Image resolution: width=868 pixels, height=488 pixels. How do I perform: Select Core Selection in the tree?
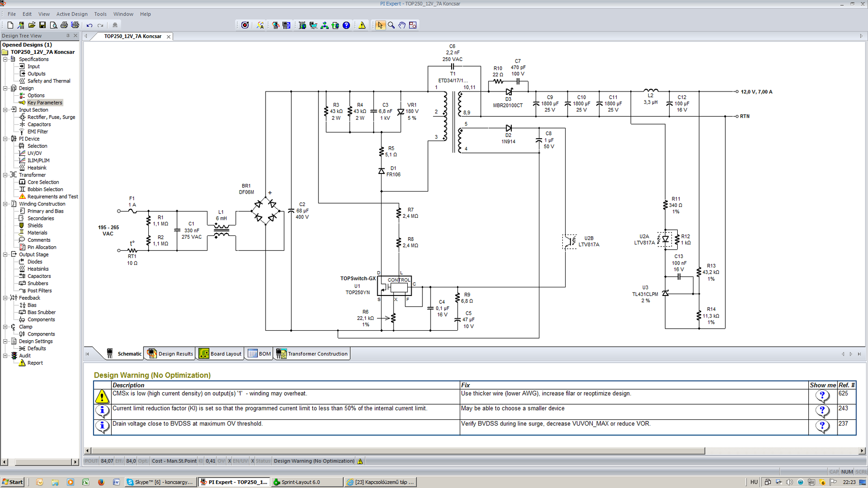[x=43, y=183]
